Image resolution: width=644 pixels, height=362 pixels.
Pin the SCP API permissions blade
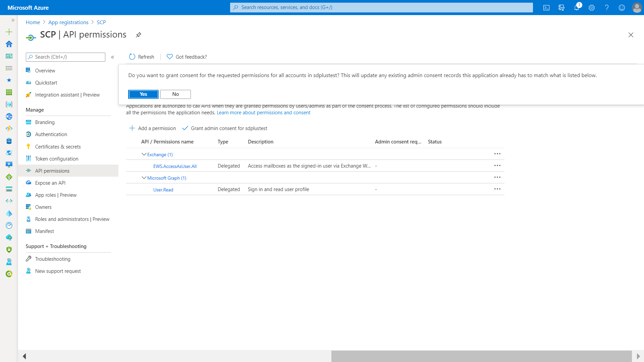click(x=138, y=35)
